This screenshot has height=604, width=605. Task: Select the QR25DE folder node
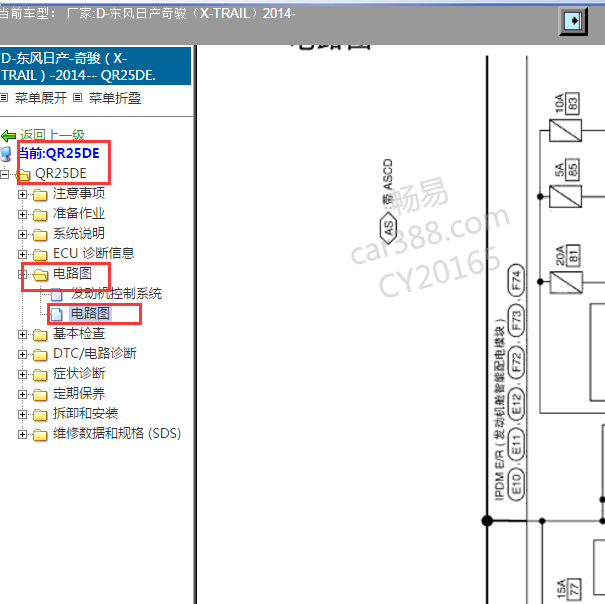[x=61, y=174]
